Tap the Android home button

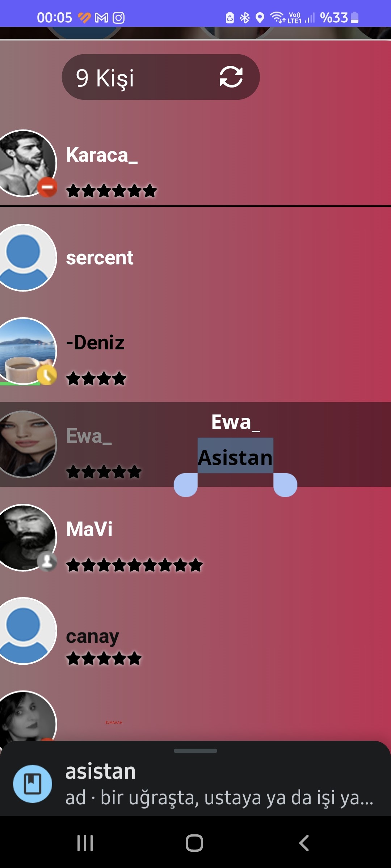coord(194,843)
